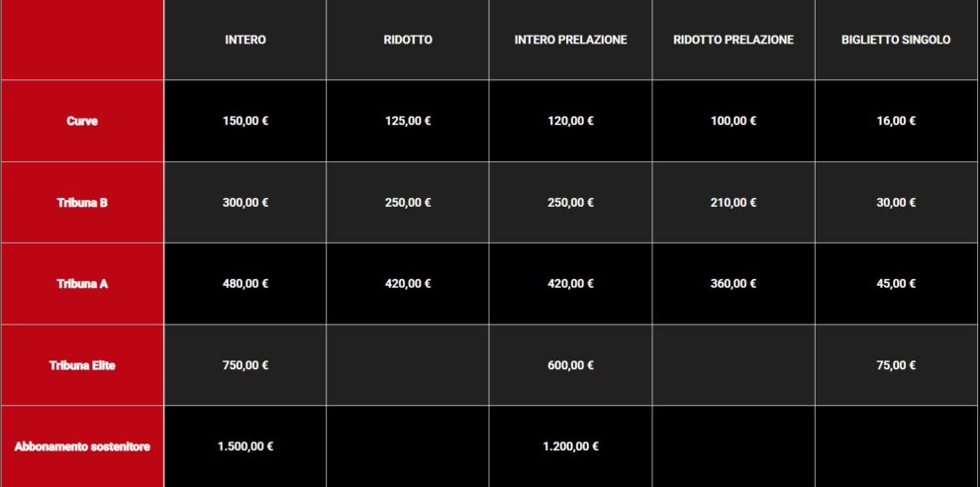Select the Tribuna A row label
980x487 pixels.
click(82, 284)
